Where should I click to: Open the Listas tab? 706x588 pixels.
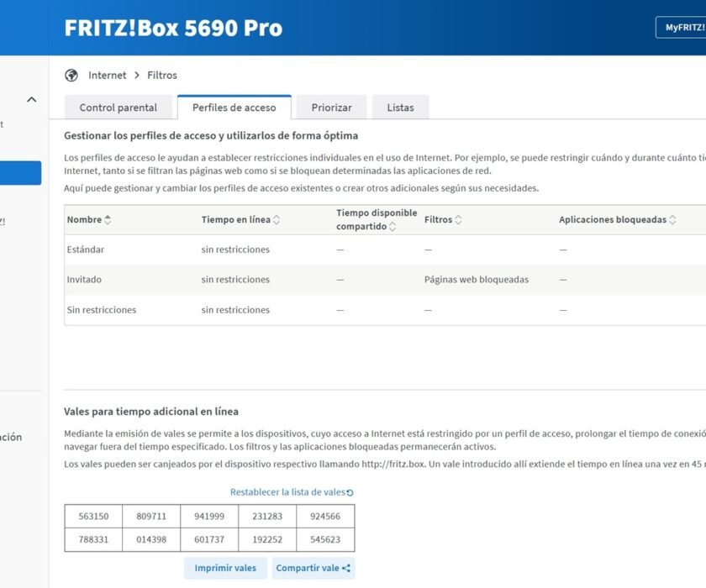coord(400,108)
